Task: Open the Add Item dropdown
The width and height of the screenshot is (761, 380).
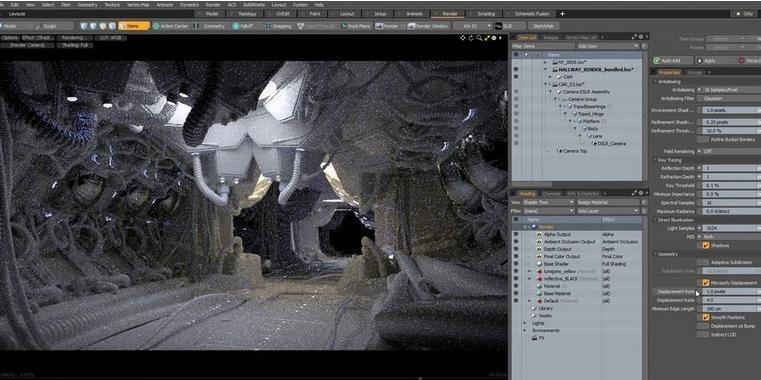Action: (607, 46)
